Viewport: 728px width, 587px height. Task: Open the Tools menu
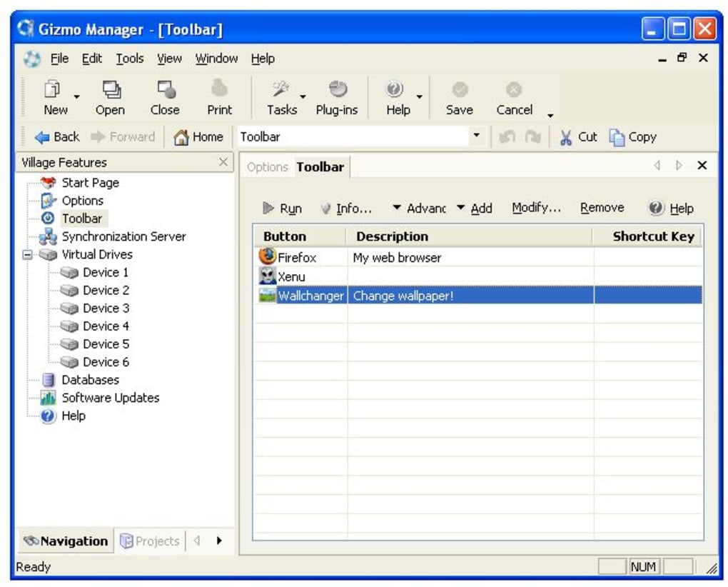(x=130, y=59)
